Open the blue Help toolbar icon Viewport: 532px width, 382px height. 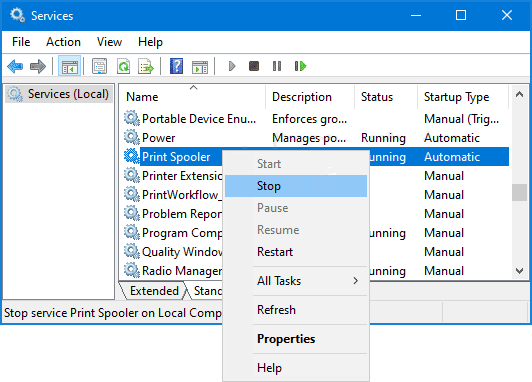(x=176, y=66)
